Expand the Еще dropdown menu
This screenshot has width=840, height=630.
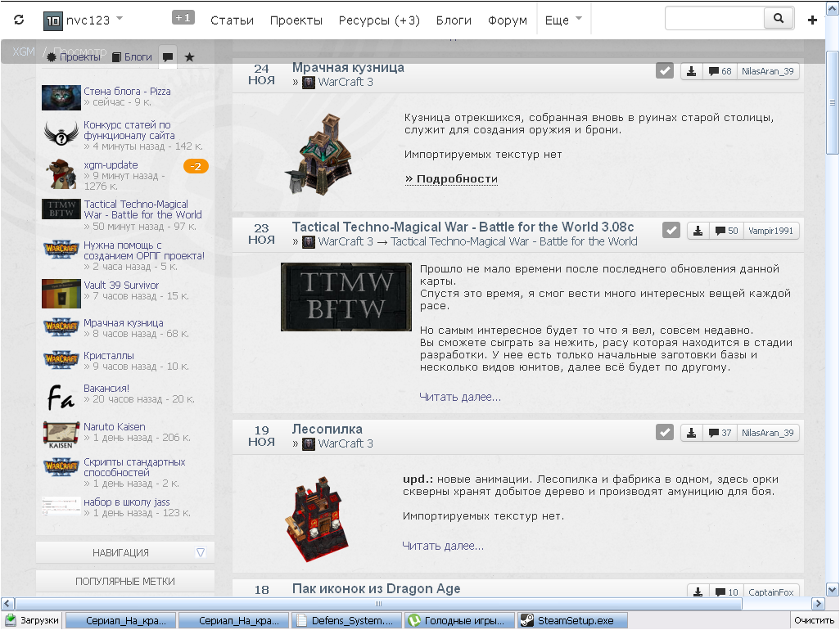coord(563,20)
